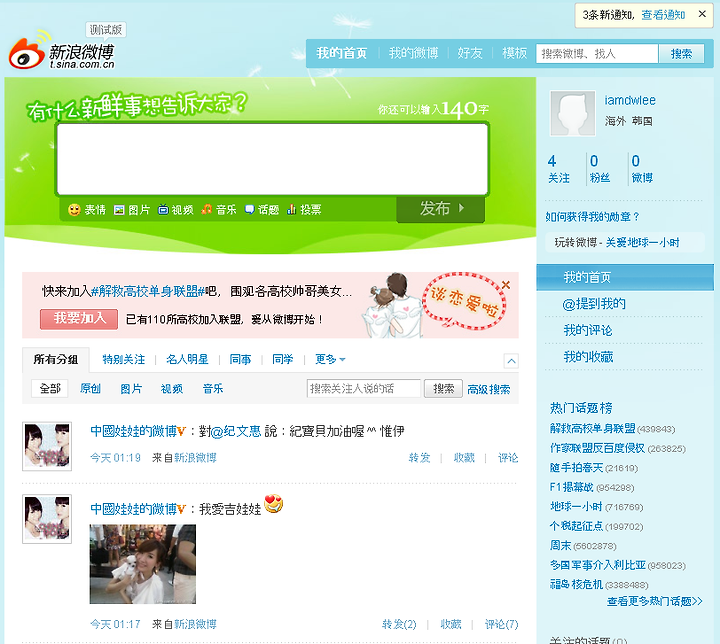Open the @纪文惠 mention link
The image size is (720, 644).
pos(236,431)
